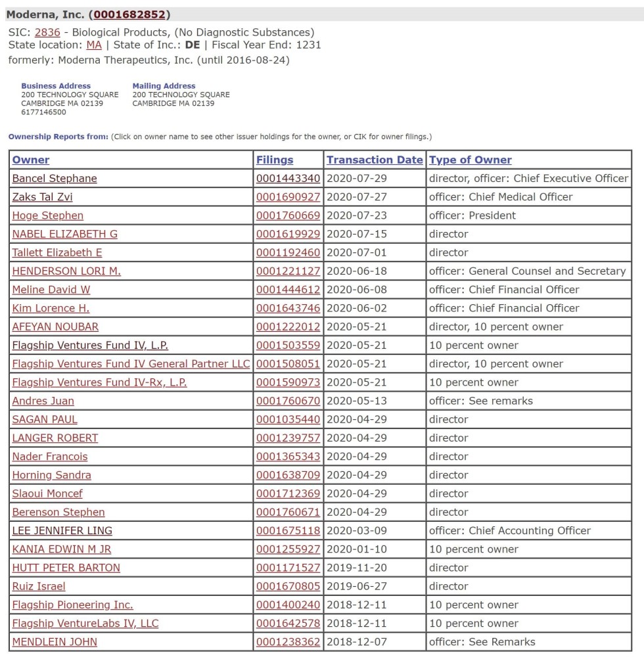Open filings CIK 0001503559

pyautogui.click(x=288, y=345)
